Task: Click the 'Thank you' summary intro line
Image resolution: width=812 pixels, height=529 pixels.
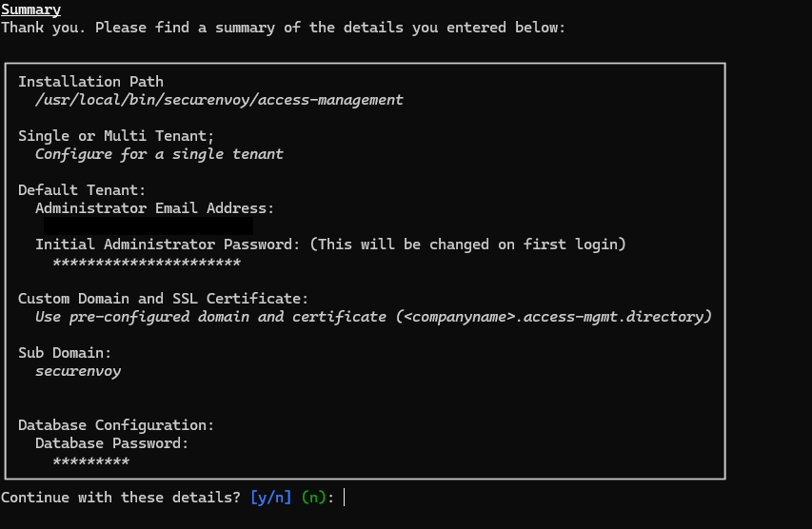Action: (x=283, y=28)
